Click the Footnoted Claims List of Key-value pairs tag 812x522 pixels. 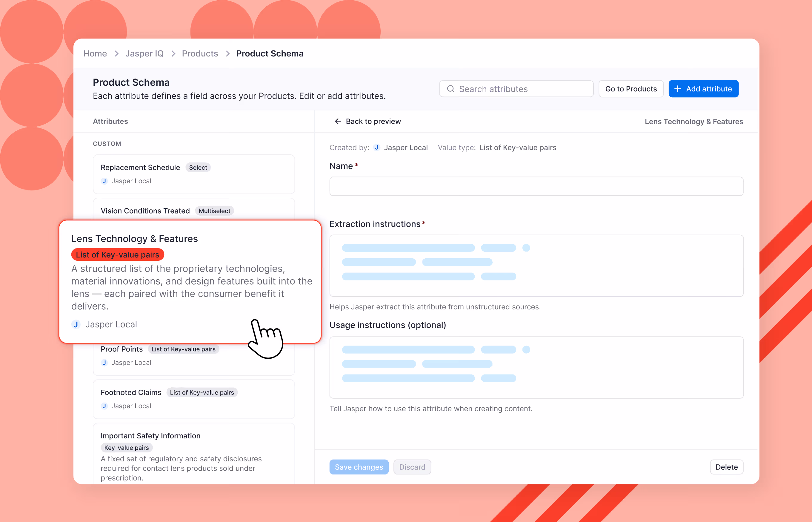pyautogui.click(x=202, y=392)
